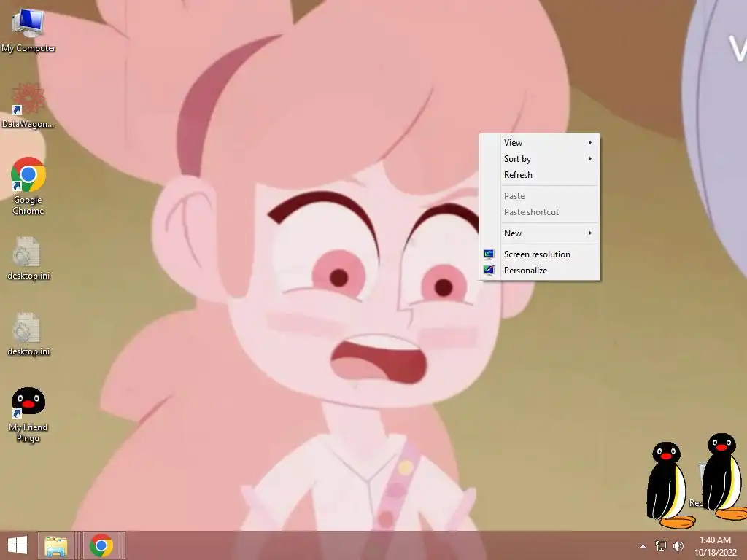Click the New submenu arrow
The image size is (747, 560).
pos(589,233)
